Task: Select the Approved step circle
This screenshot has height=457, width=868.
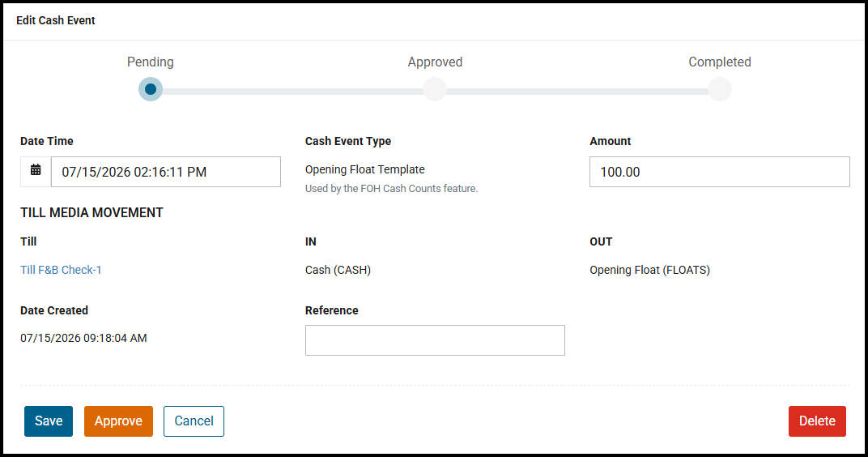Action: click(x=435, y=89)
